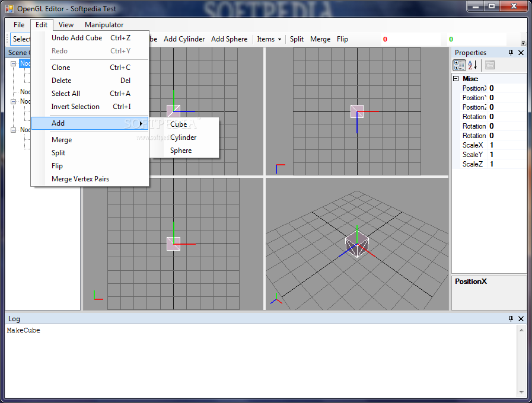Add a Cylinder from the submenu
The width and height of the screenshot is (532, 403).
pos(184,137)
